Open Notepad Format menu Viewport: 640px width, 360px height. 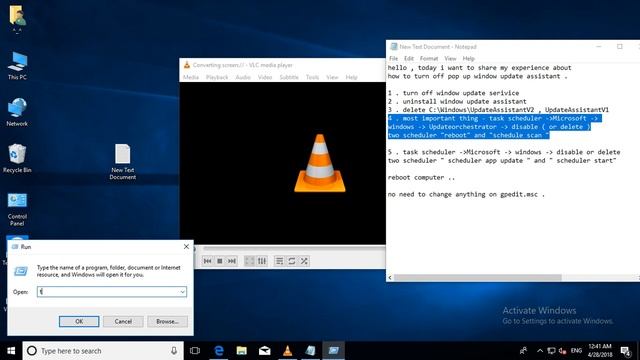pos(429,59)
